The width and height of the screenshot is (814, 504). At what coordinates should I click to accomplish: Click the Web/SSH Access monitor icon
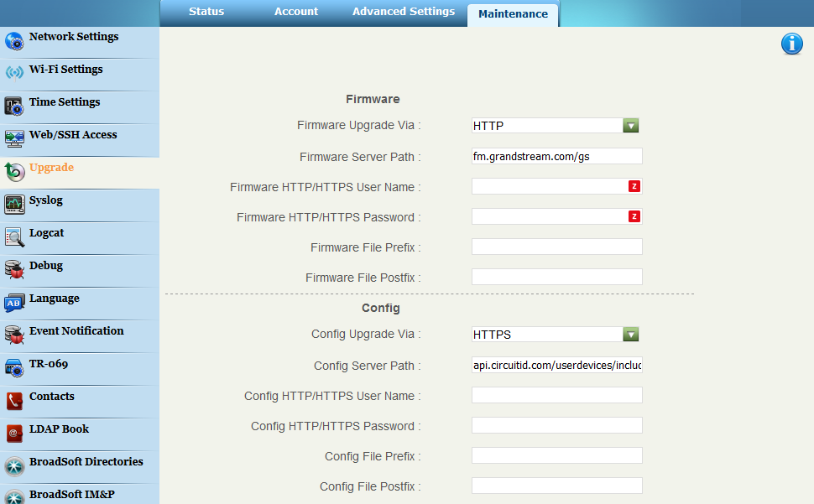click(14, 138)
